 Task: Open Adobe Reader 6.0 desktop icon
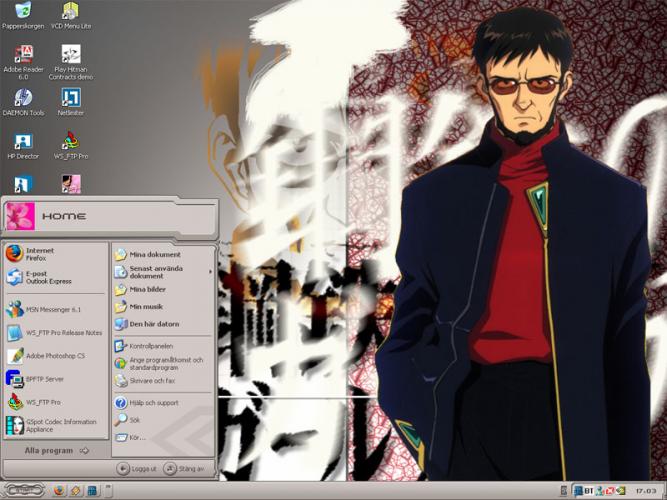pyautogui.click(x=23, y=62)
